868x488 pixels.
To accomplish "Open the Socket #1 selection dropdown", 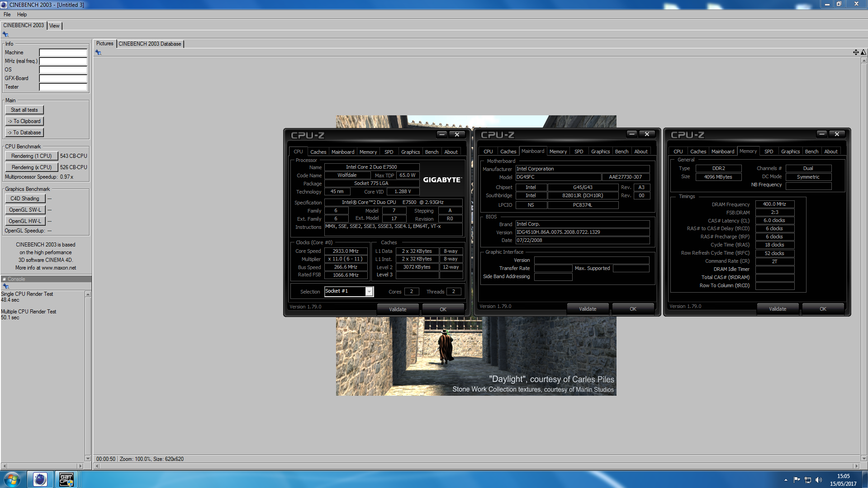I will click(x=369, y=292).
